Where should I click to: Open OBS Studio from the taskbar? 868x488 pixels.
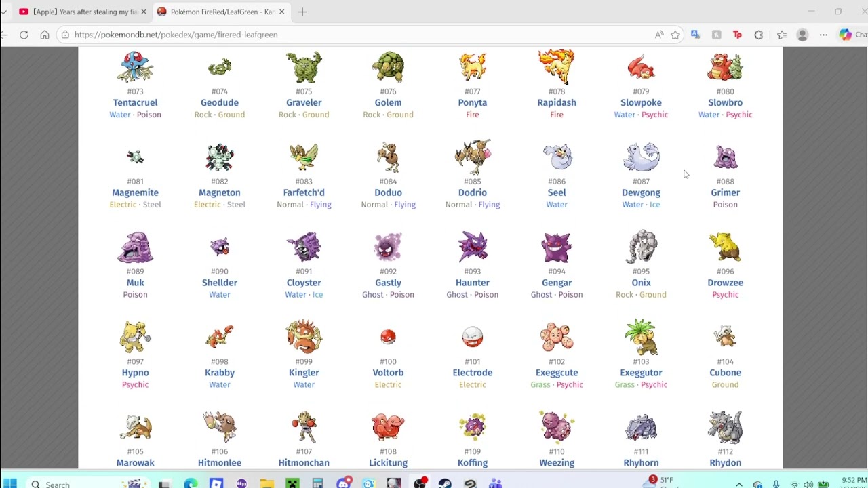(x=420, y=483)
